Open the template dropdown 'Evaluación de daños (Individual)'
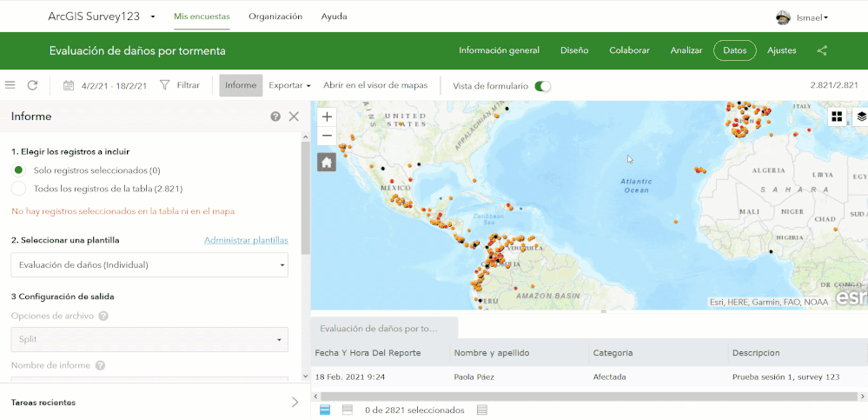 [x=149, y=265]
